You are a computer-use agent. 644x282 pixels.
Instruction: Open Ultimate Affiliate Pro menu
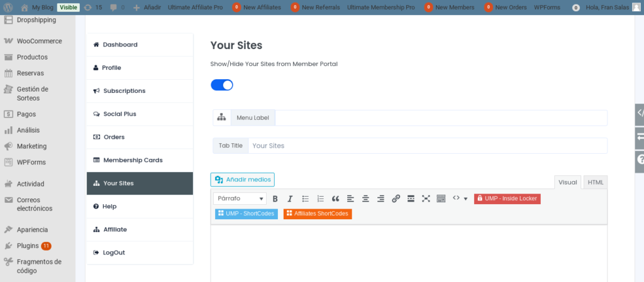[x=196, y=8]
